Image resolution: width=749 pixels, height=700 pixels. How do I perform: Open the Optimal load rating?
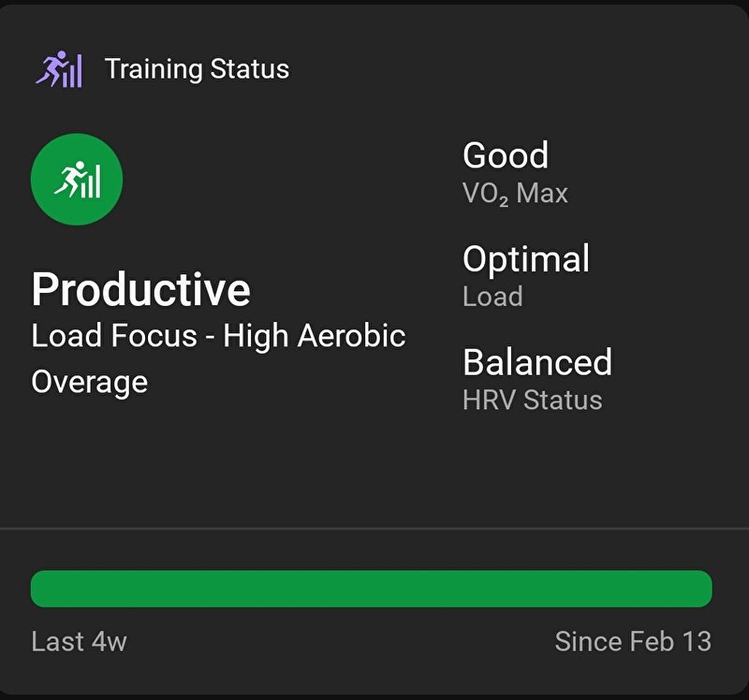click(526, 260)
